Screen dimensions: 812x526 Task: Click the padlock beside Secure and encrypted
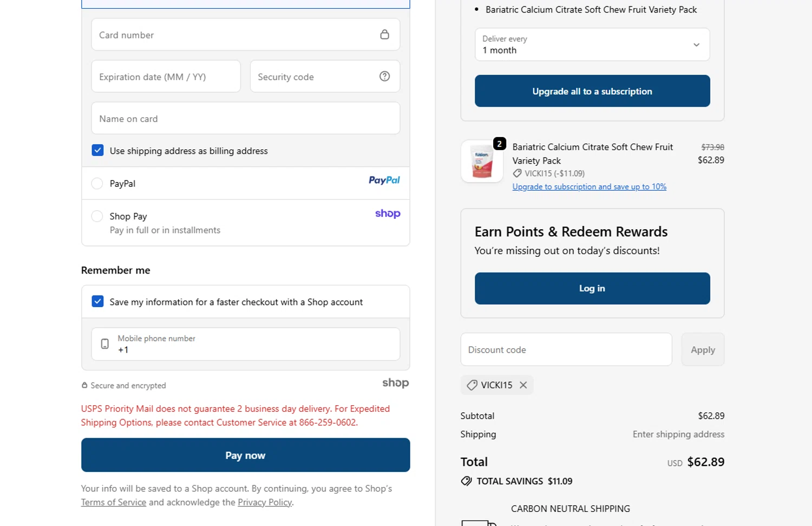(x=84, y=385)
